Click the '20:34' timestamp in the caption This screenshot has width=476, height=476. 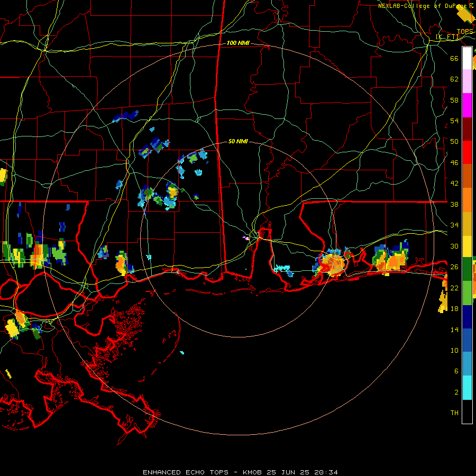[326, 472]
